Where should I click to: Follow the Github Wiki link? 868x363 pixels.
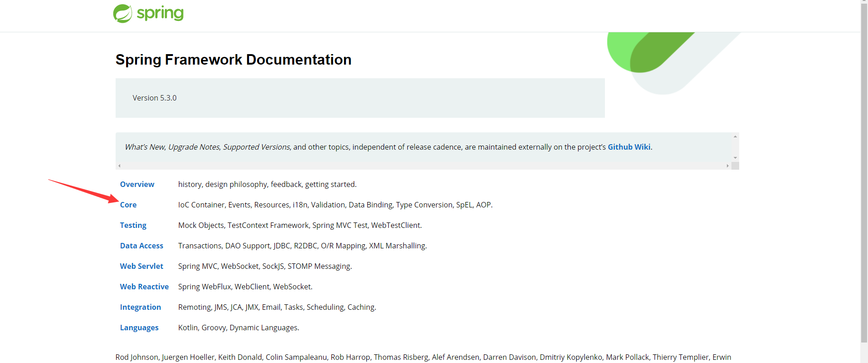click(x=629, y=147)
